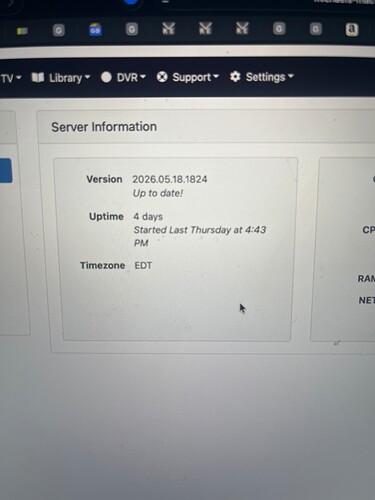This screenshot has height=500, width=375.
Task: Open the G bookmark left of GD icon
Action: click(59, 31)
